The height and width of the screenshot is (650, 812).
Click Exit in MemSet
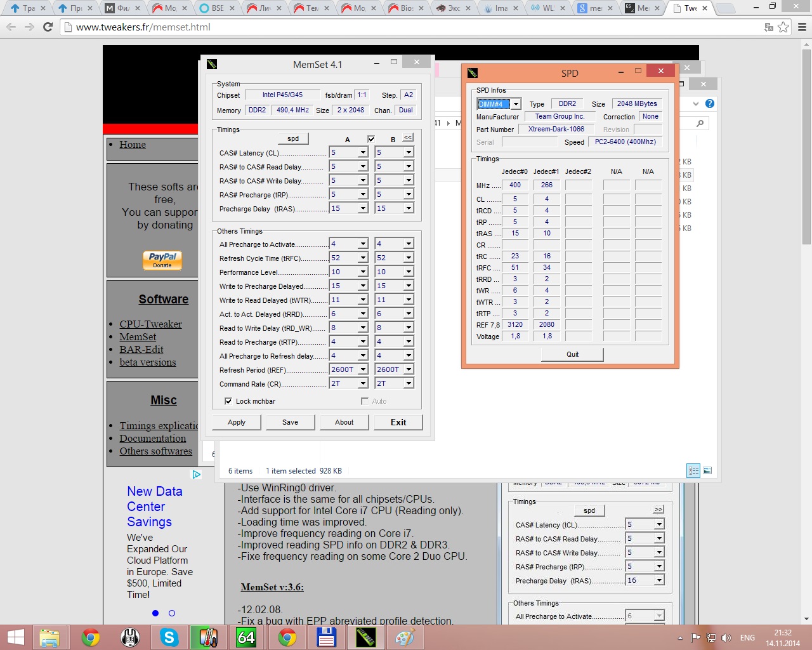(398, 422)
